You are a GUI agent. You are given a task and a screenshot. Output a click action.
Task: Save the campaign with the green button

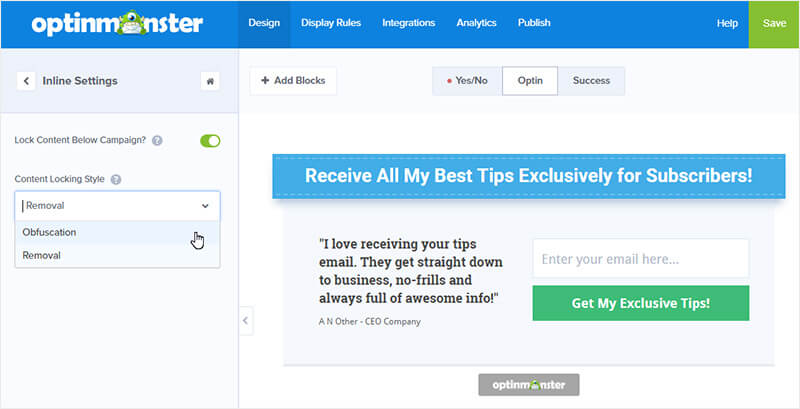pyautogui.click(x=774, y=24)
